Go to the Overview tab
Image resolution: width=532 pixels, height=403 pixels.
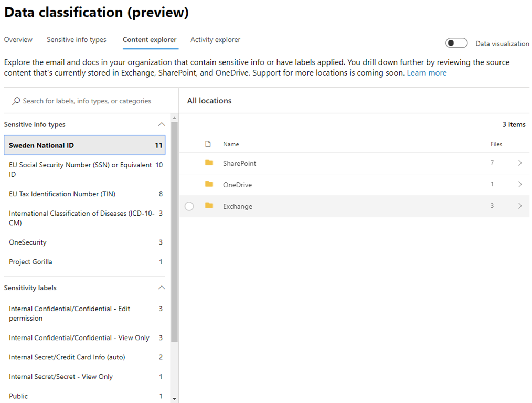pos(18,40)
